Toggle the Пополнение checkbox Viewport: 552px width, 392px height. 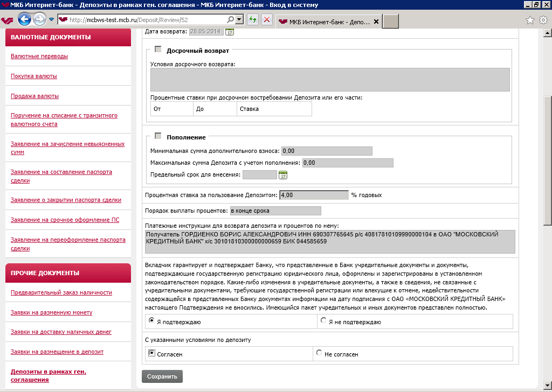(158, 136)
